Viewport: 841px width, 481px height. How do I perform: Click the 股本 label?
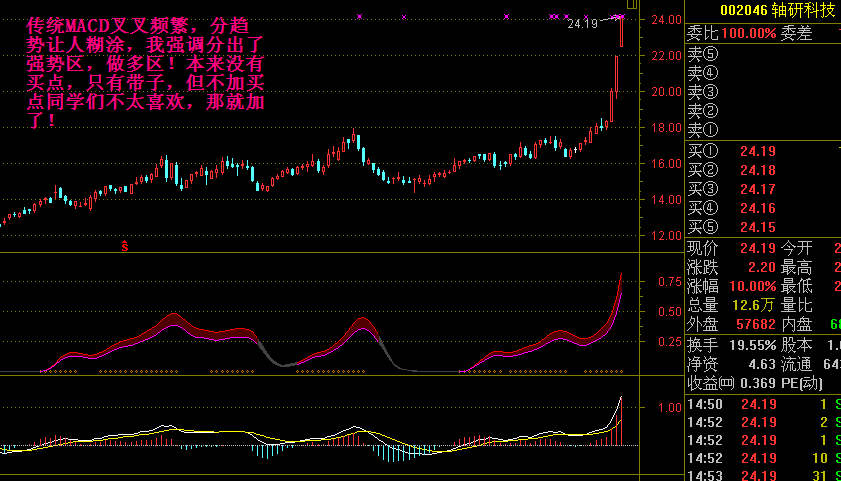pos(796,345)
